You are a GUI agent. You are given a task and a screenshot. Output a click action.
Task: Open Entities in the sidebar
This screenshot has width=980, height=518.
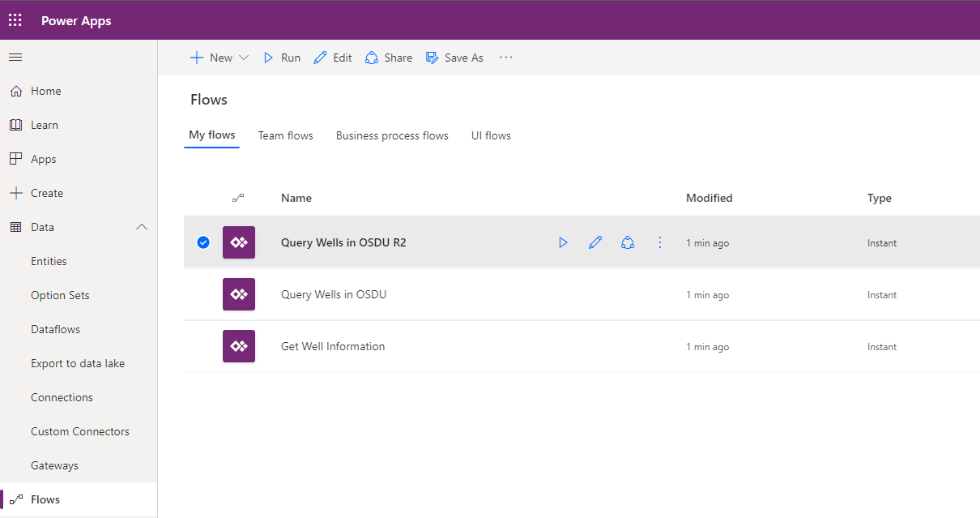pos(49,261)
